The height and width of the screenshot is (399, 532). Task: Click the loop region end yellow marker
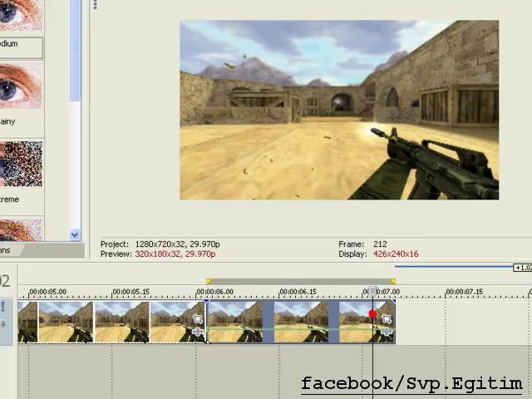(392, 281)
